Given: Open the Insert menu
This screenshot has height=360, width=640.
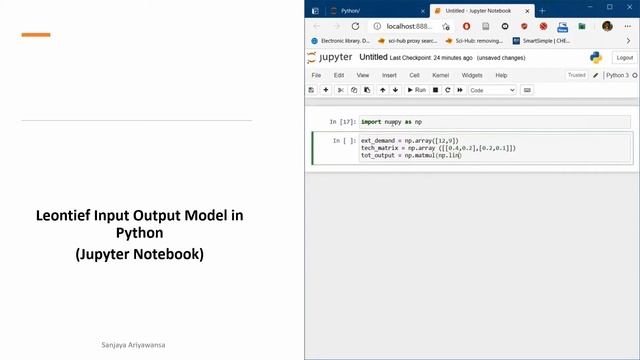Looking at the screenshot, I should [x=389, y=75].
